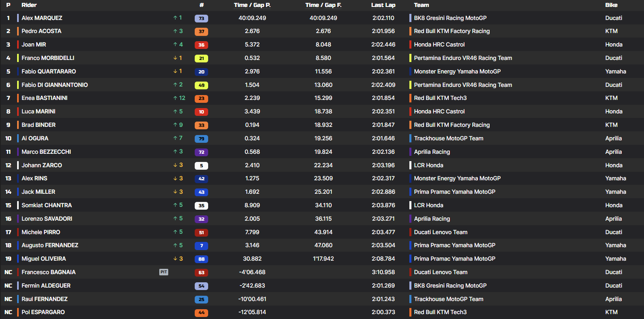Viewport: 644px width, 319px height.
Task: Click the red number 63 badge
Action: point(201,272)
